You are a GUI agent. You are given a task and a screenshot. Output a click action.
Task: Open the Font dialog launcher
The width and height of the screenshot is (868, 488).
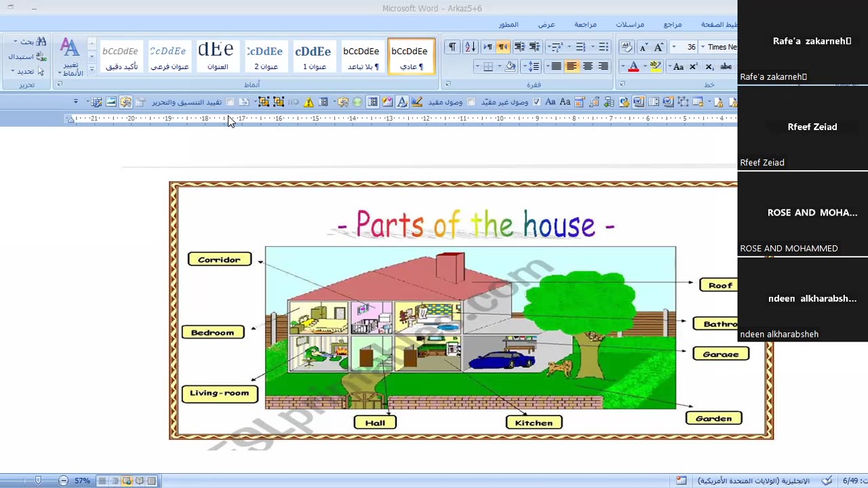tap(620, 84)
